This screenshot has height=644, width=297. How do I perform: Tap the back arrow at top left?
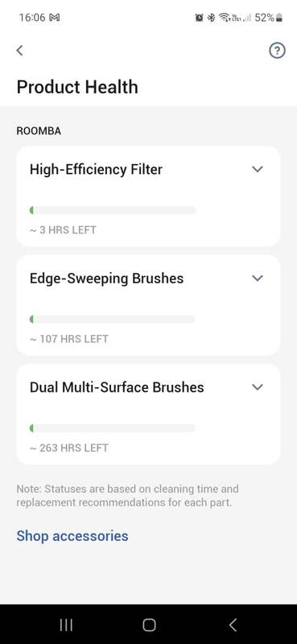coord(19,51)
